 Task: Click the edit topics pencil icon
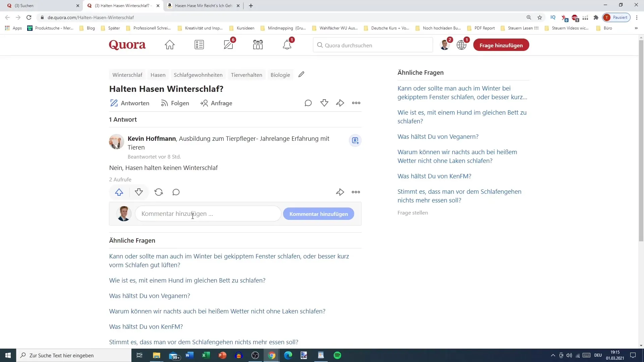pos(301,74)
